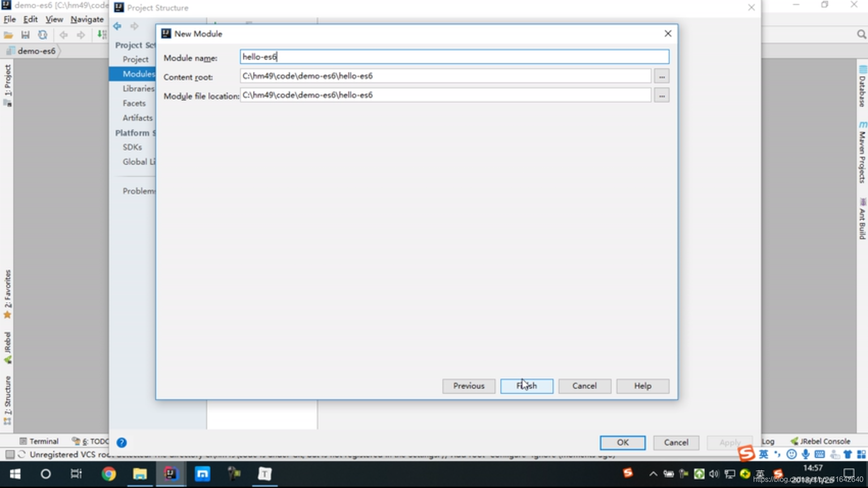Switch to IntelliJ IDEA in the taskbar
This screenshot has height=488, width=868.
click(x=171, y=474)
